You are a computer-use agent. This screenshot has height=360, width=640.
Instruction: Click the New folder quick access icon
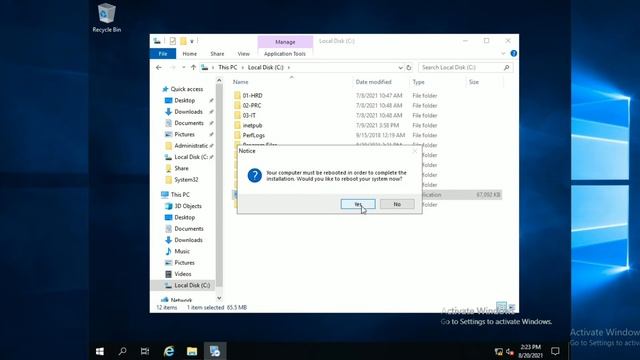tap(183, 41)
